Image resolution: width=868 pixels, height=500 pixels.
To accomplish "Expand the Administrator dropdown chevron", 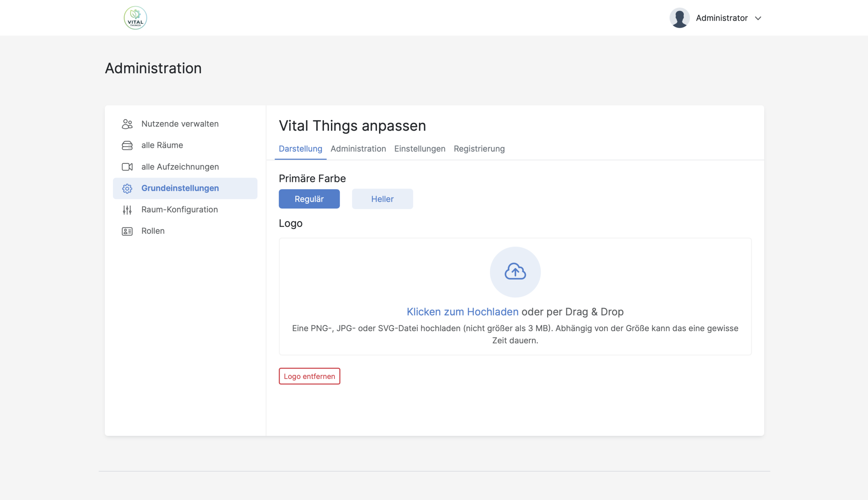I will 758,18.
